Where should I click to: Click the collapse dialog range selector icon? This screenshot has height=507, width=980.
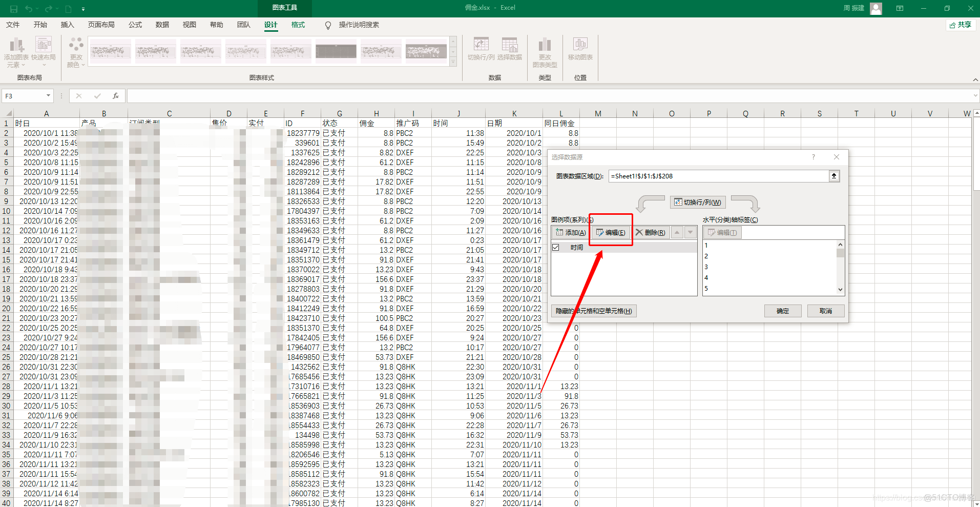click(x=834, y=176)
